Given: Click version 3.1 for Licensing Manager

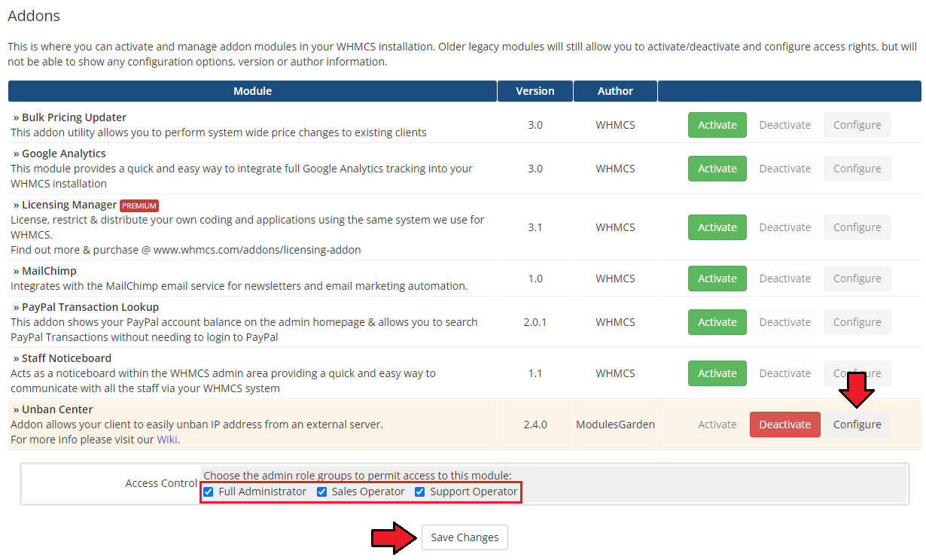Looking at the screenshot, I should click(x=535, y=227).
